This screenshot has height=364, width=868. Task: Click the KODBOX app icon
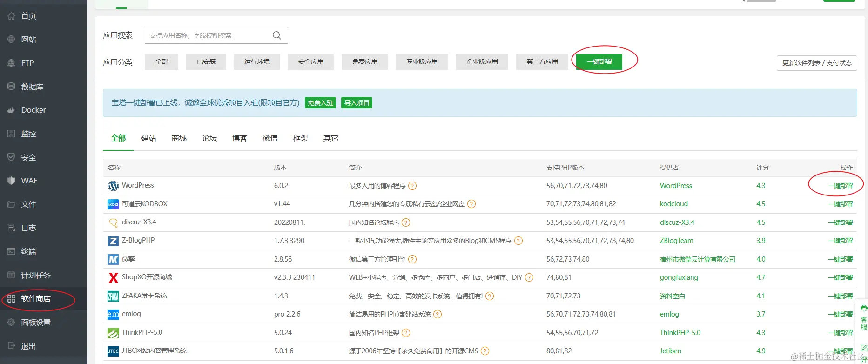click(113, 204)
